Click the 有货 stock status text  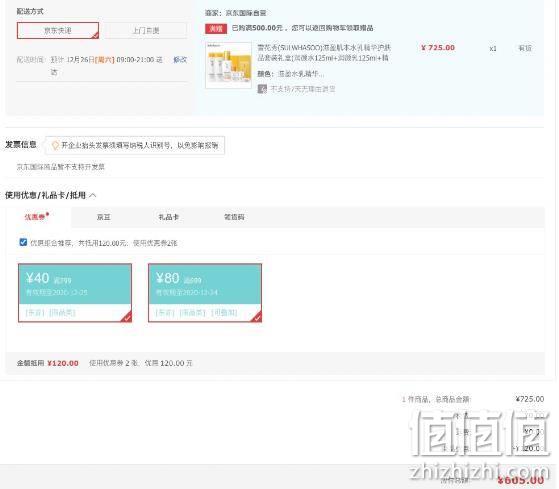(x=525, y=48)
